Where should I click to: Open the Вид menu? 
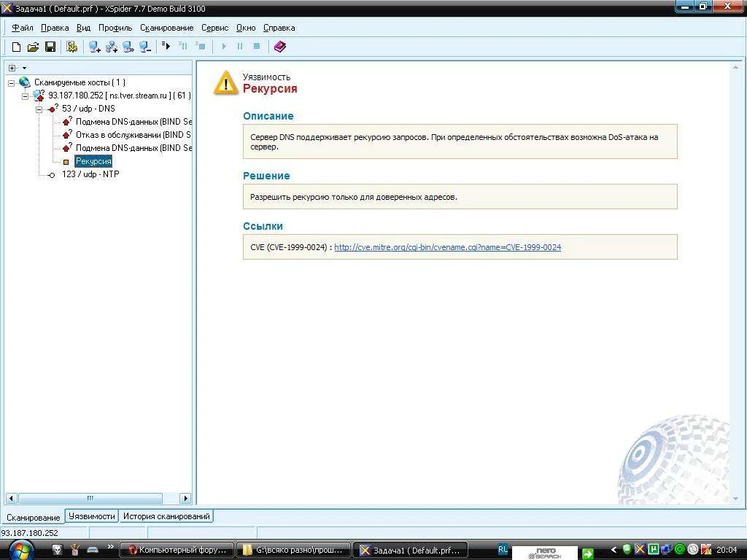[83, 28]
